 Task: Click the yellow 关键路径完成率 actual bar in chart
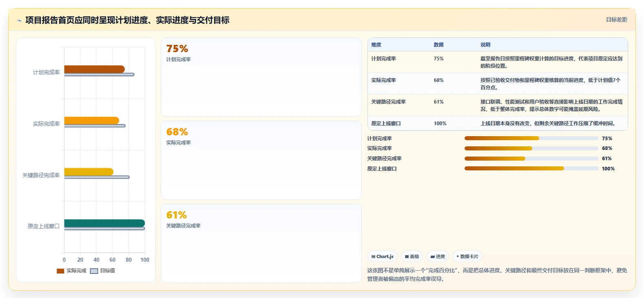[x=89, y=172]
